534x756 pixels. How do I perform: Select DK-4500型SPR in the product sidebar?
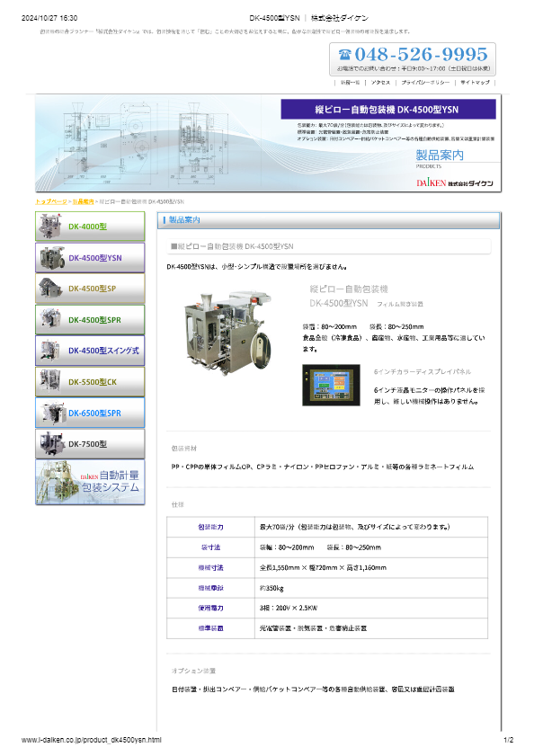(90, 320)
